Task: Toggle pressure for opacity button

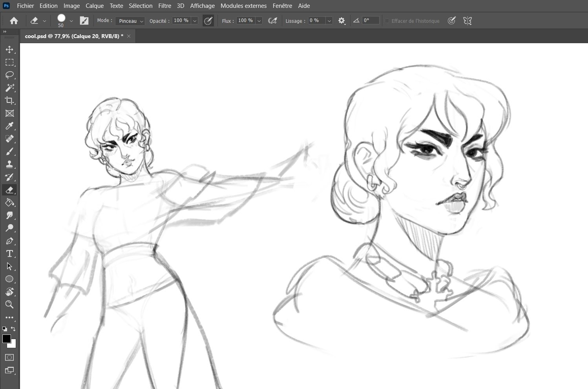Action: coord(208,21)
